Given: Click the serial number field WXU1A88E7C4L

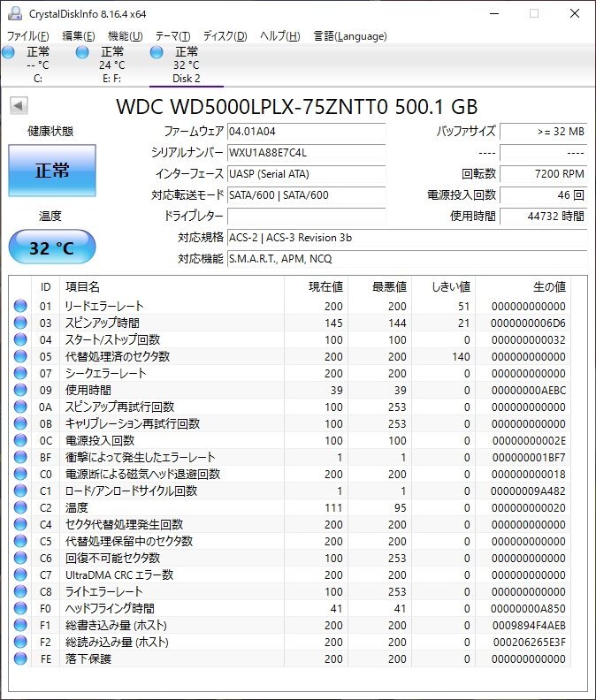Looking at the screenshot, I should tap(307, 153).
